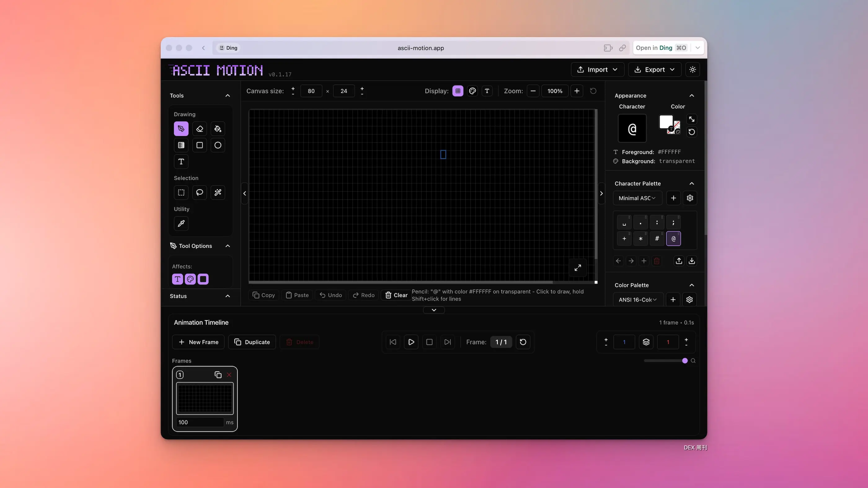Select the Eraser tool
Viewport: 868px width, 488px height.
(x=199, y=129)
